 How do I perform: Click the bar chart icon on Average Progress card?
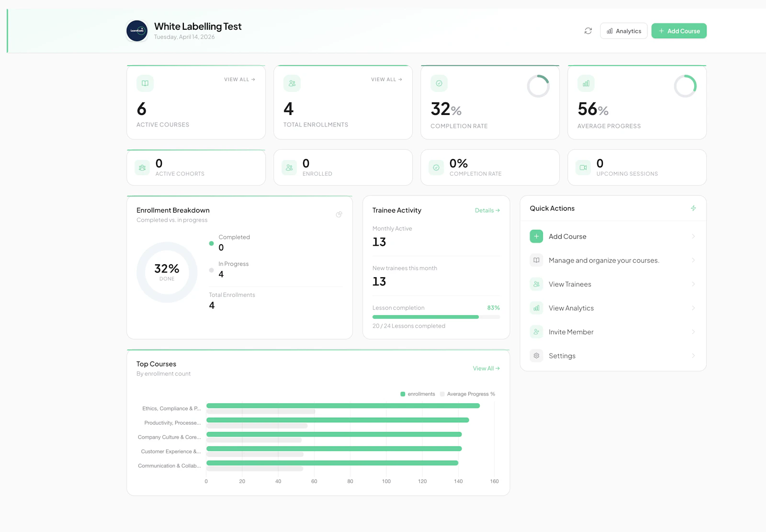586,83
